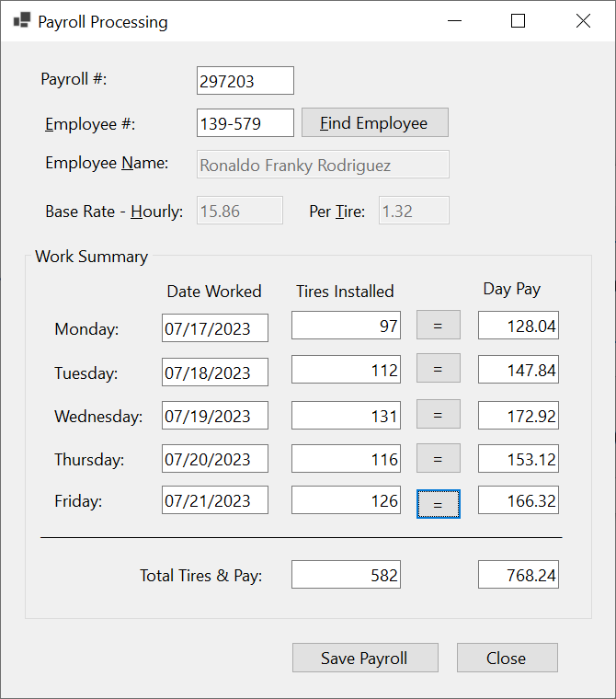Minimize the Payroll Processing window
This screenshot has width=616, height=699.
(x=455, y=20)
